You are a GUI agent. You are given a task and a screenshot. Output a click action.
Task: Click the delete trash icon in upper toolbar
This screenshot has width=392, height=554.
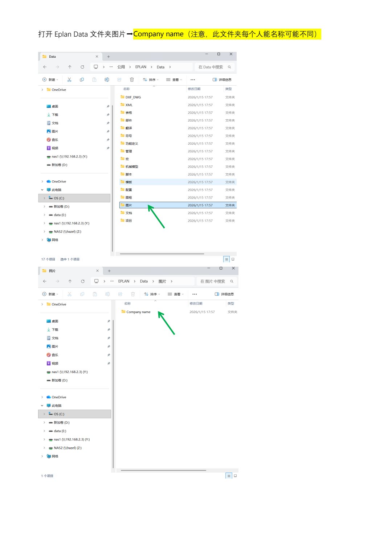(x=132, y=79)
